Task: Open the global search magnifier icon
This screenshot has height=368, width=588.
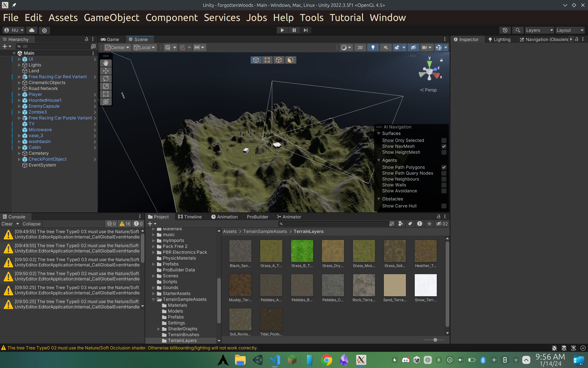Action: point(518,30)
